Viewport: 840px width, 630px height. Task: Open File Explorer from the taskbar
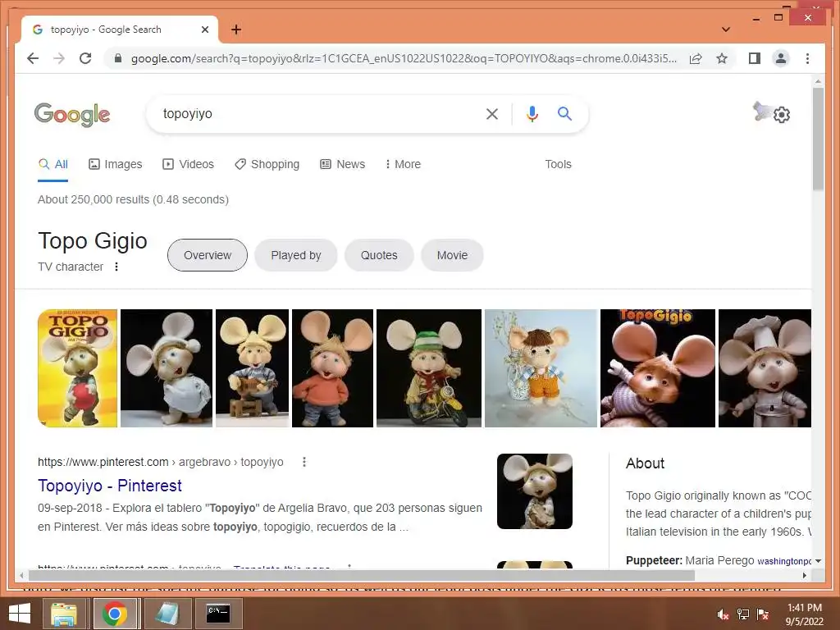64,614
